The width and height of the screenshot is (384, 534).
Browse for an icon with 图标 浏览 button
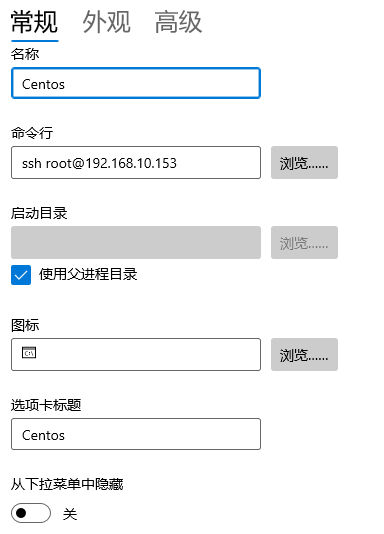coord(304,355)
